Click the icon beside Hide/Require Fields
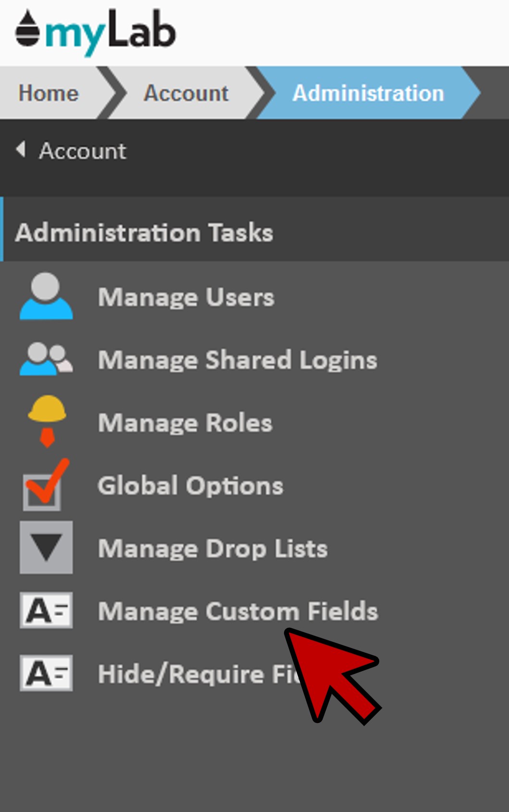 [x=46, y=673]
